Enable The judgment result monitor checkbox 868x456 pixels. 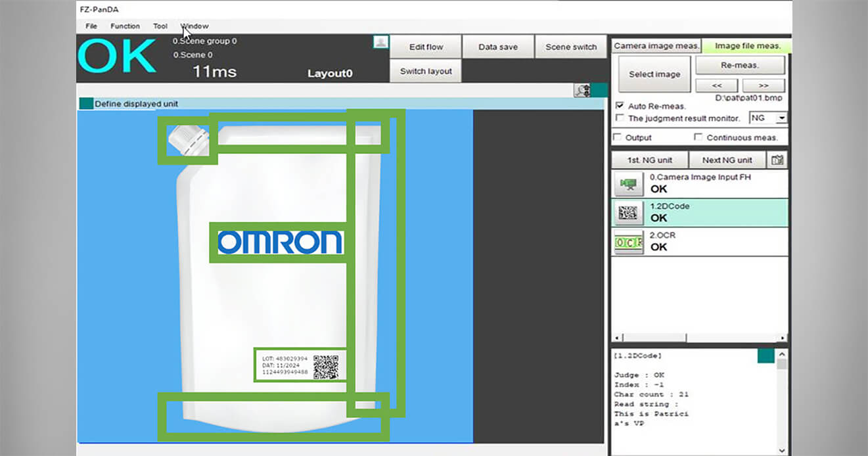pos(619,118)
